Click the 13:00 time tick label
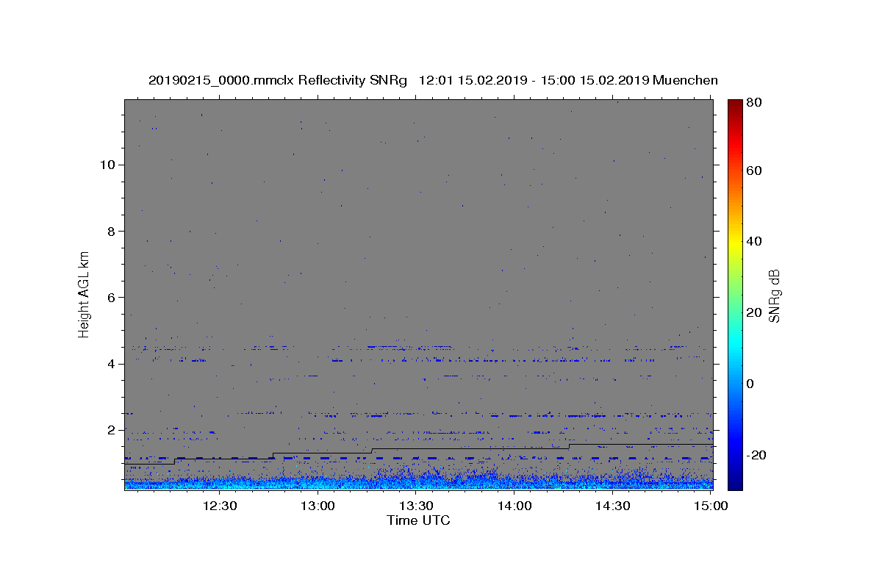882x588 pixels. pyautogui.click(x=319, y=506)
